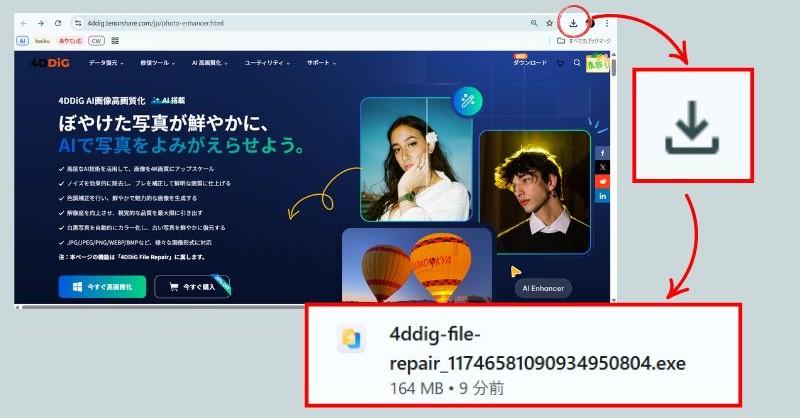Screen dimensions: 800x418
Task: Click the apps grid icon in bookmarks bar
Action: click(x=115, y=41)
